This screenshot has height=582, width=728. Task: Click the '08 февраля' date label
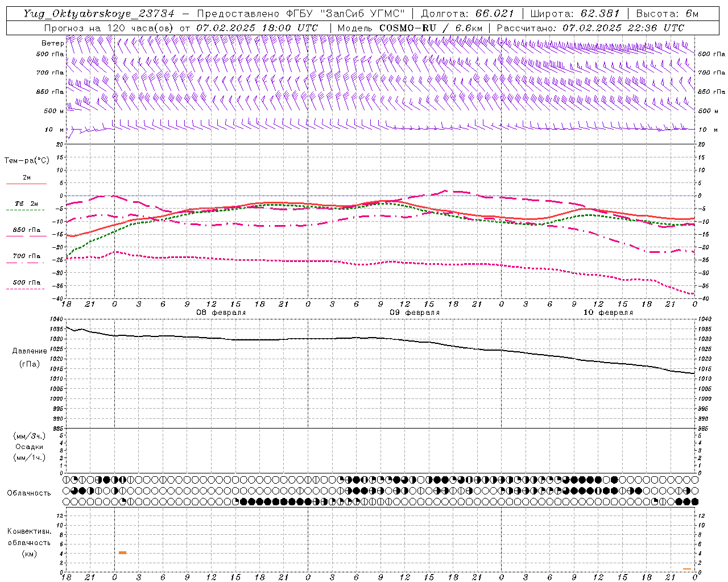point(221,313)
